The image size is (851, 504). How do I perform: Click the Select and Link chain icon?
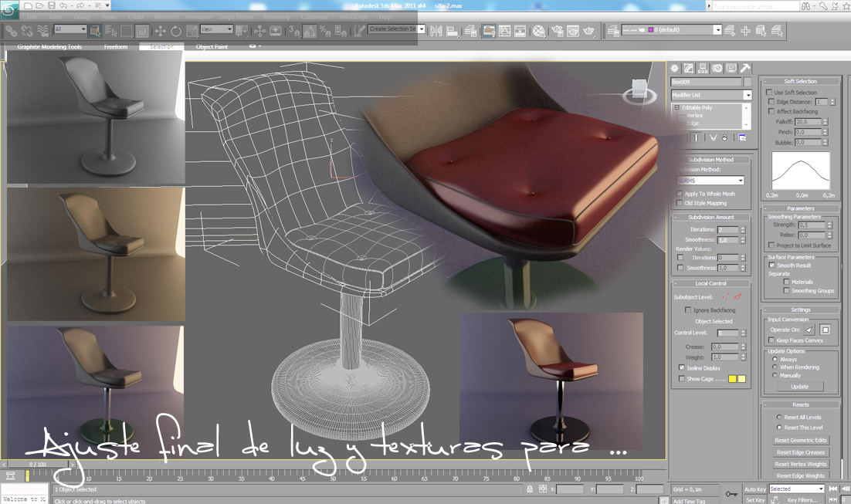[x=12, y=30]
